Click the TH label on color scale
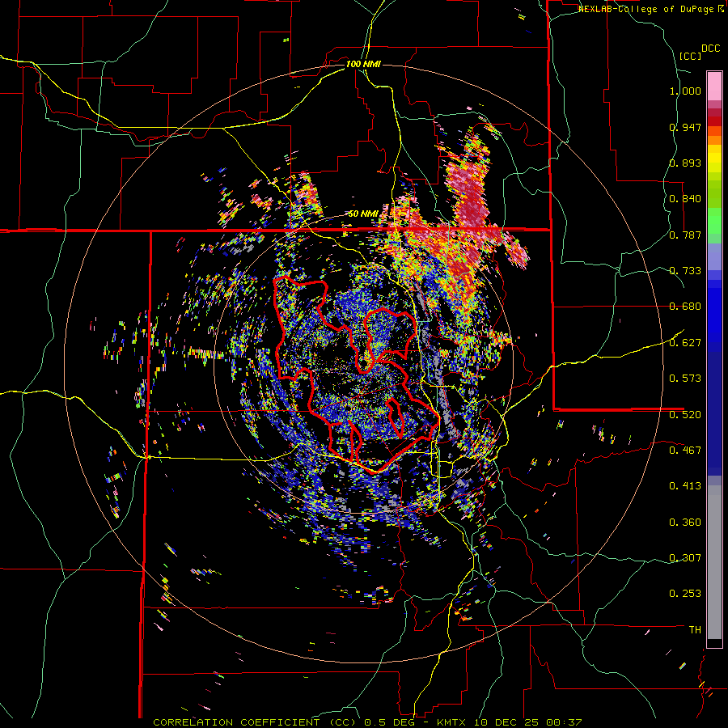 [x=695, y=630]
